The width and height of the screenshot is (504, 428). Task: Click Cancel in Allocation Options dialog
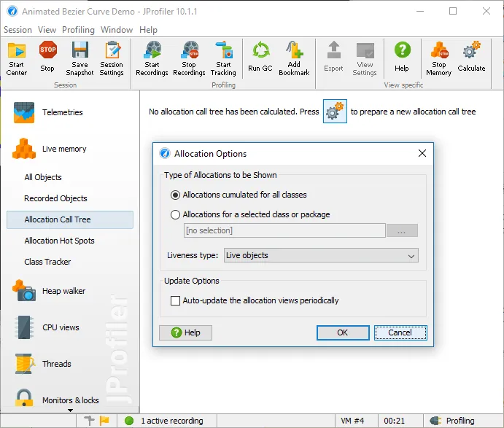point(400,332)
